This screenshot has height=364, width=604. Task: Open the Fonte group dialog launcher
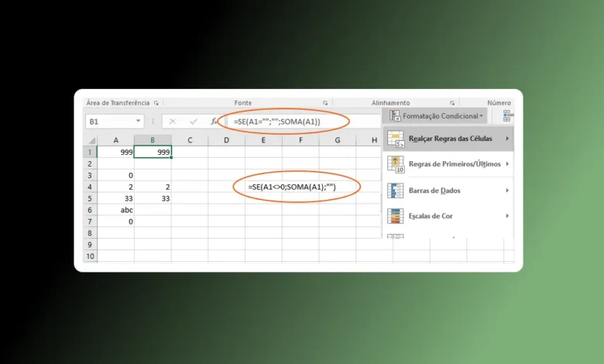[325, 103]
